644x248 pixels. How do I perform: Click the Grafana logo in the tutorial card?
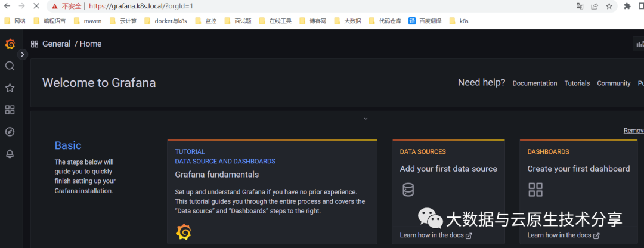(184, 232)
